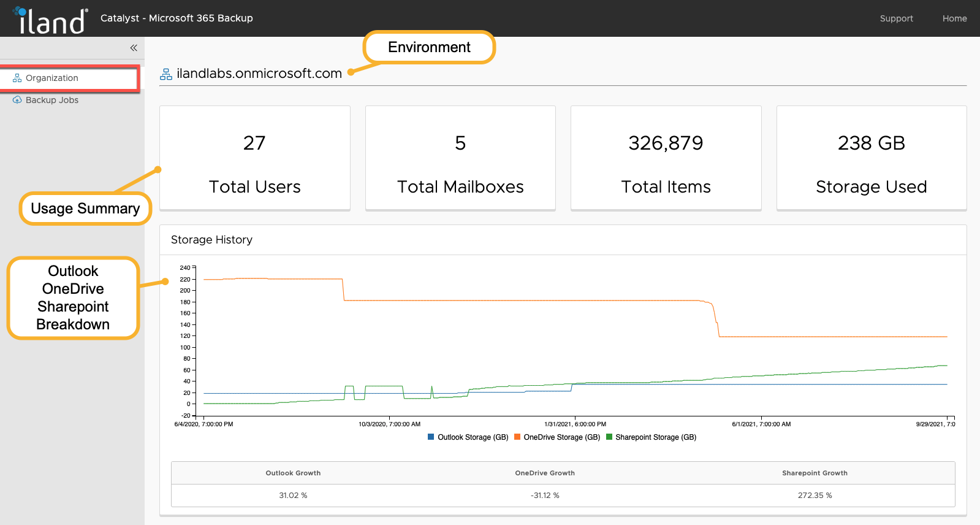Select the Storage Used card

(x=871, y=158)
